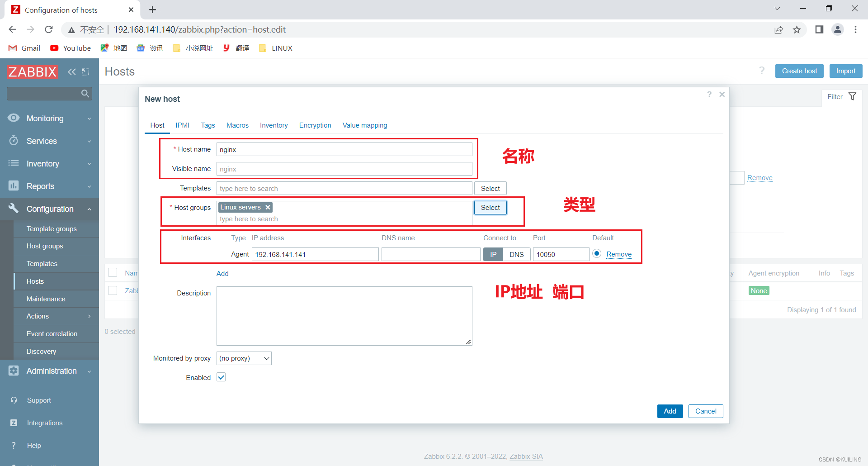
Task: Hide sidebar using the kiosk icon
Action: (85, 71)
